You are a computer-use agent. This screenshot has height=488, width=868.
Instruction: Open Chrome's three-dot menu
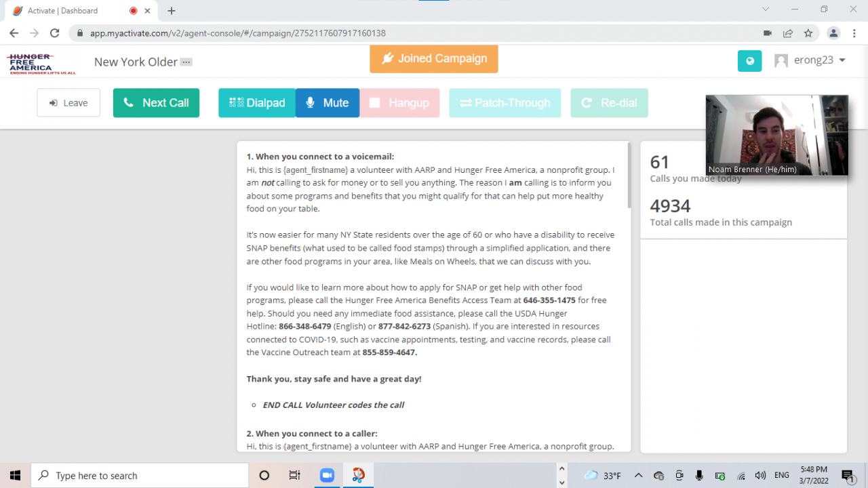point(854,33)
